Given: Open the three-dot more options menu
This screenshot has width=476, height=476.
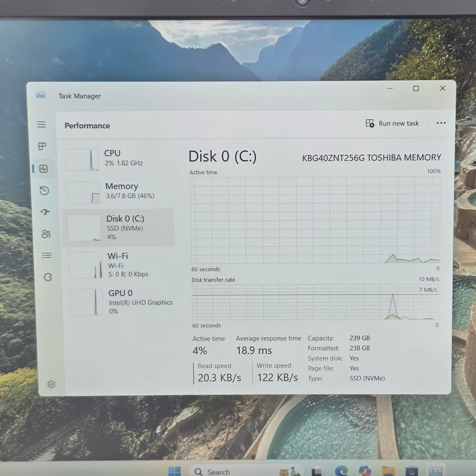Looking at the screenshot, I should pyautogui.click(x=441, y=123).
